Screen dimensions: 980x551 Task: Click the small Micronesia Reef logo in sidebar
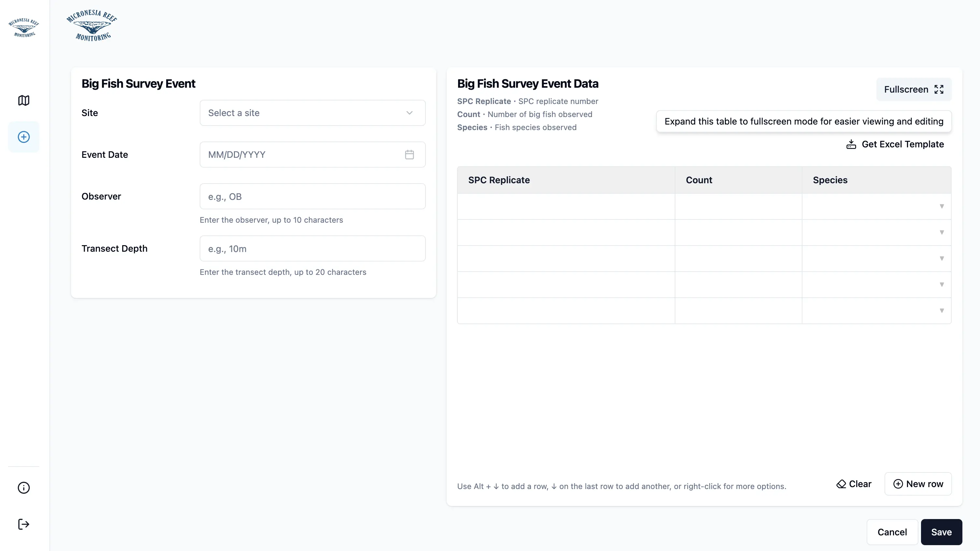pos(23,27)
